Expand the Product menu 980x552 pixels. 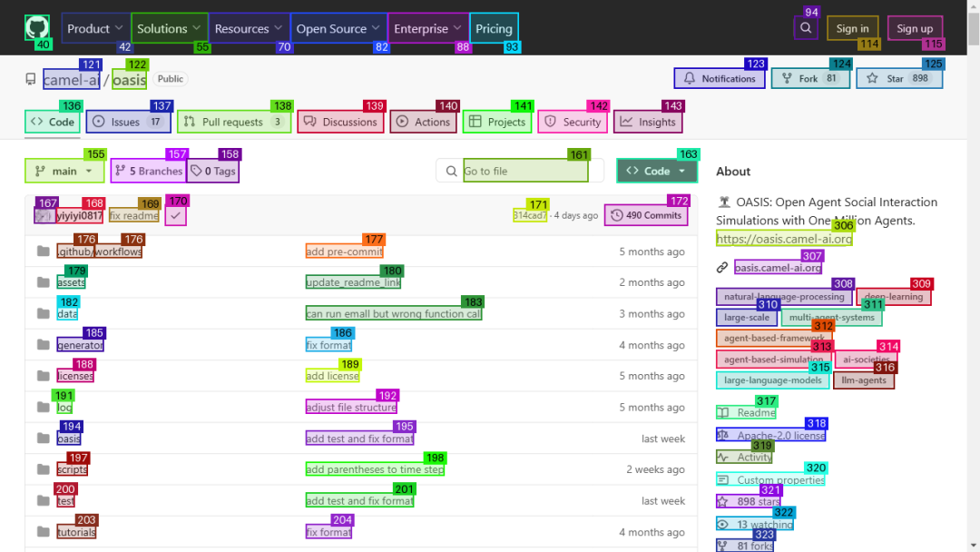tap(95, 29)
